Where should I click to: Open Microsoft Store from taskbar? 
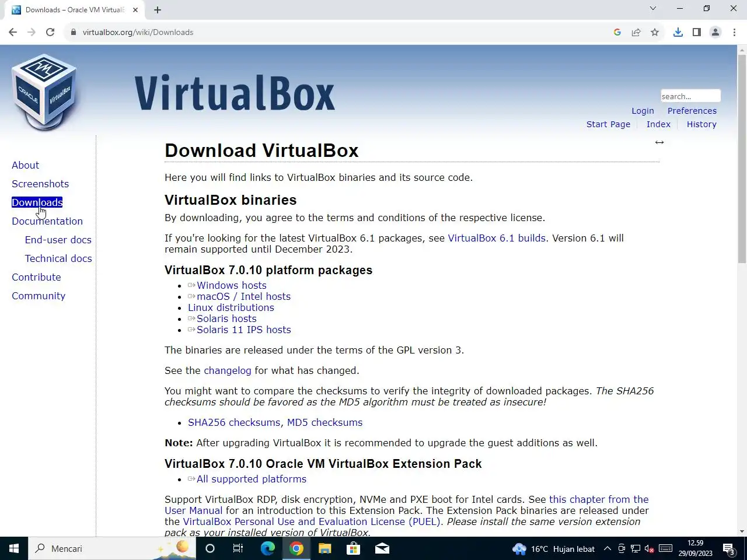click(354, 548)
